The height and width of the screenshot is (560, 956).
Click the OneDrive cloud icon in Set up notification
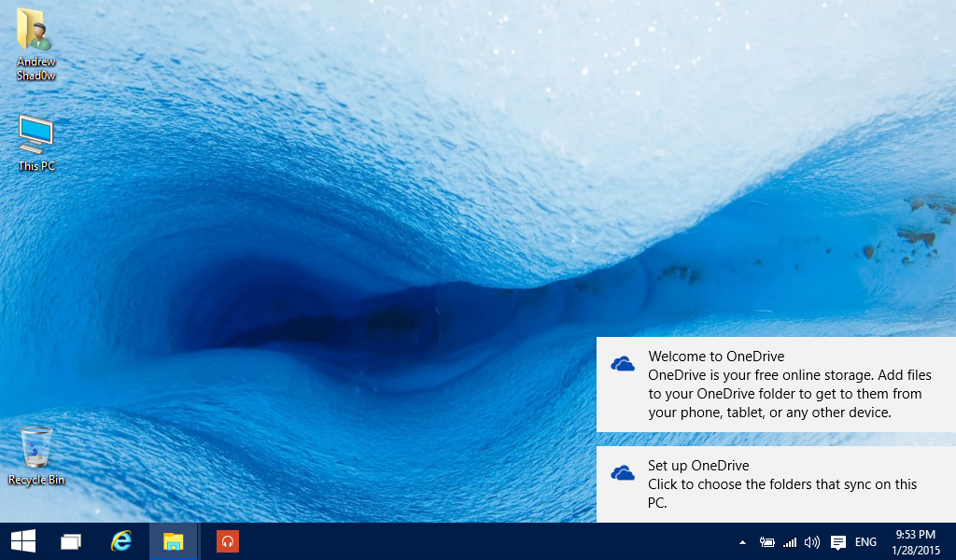623,473
